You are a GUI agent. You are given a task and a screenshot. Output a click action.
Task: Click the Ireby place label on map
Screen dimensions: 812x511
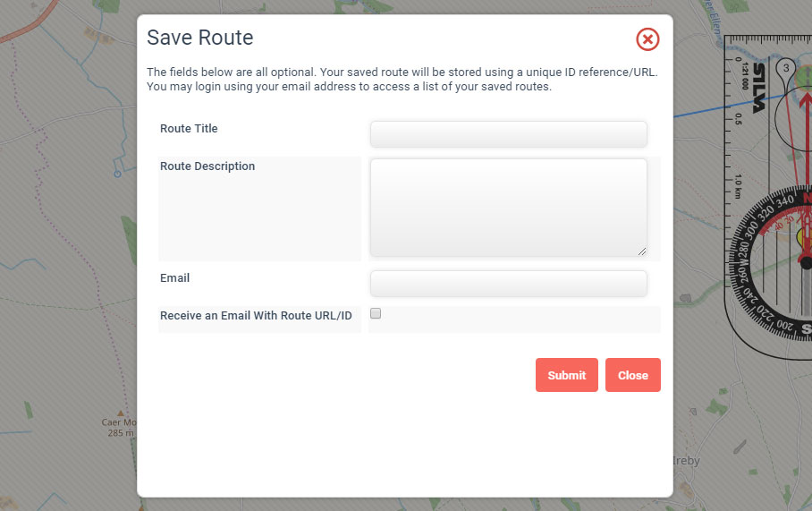click(687, 461)
